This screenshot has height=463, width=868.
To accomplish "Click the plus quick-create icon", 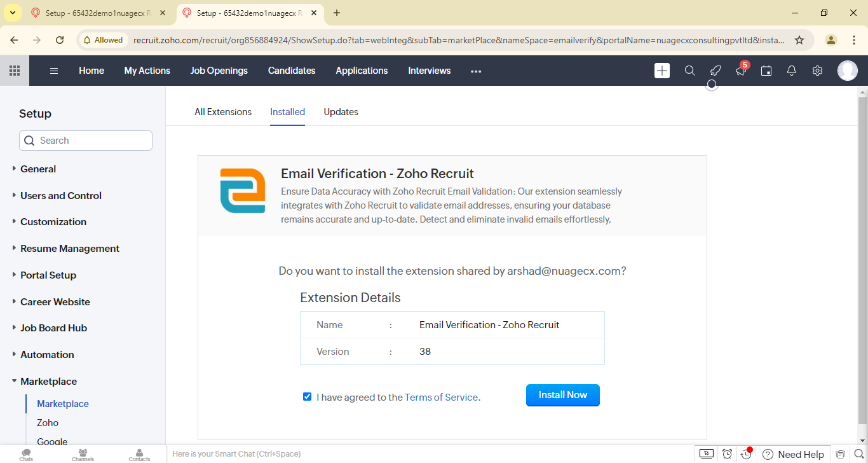I will (x=662, y=71).
